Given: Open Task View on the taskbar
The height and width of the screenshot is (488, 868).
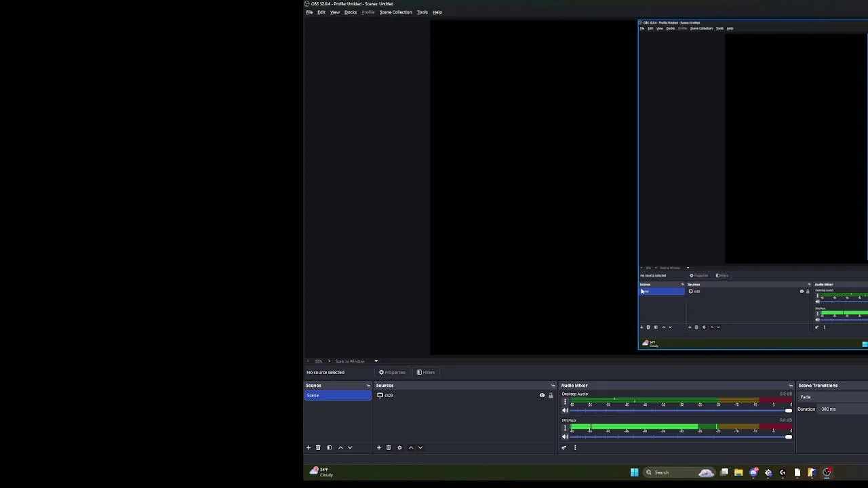Looking at the screenshot, I should (724, 472).
